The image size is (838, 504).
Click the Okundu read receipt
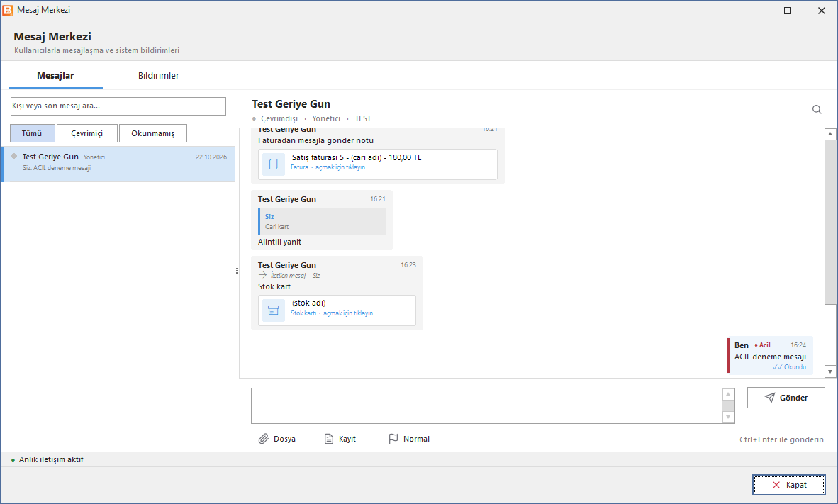[789, 367]
